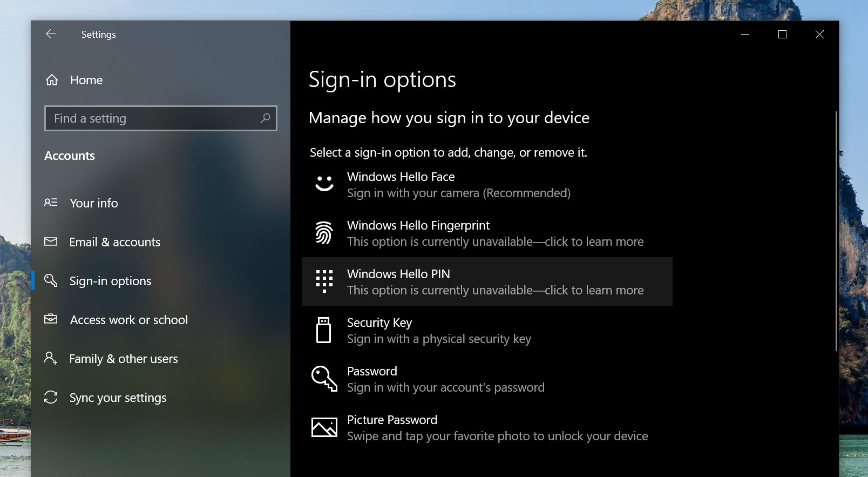Expand the Windows Hello Fingerprint option
The width and height of the screenshot is (868, 477).
click(494, 233)
